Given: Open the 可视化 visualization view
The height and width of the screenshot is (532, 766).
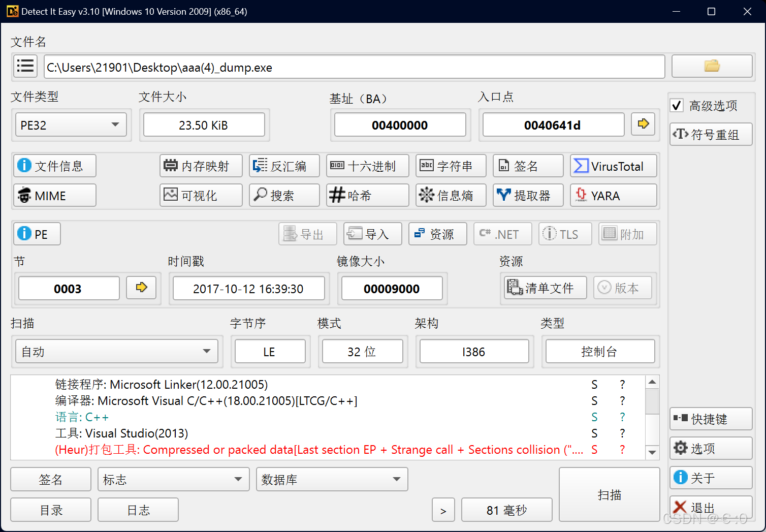Looking at the screenshot, I should click(201, 195).
